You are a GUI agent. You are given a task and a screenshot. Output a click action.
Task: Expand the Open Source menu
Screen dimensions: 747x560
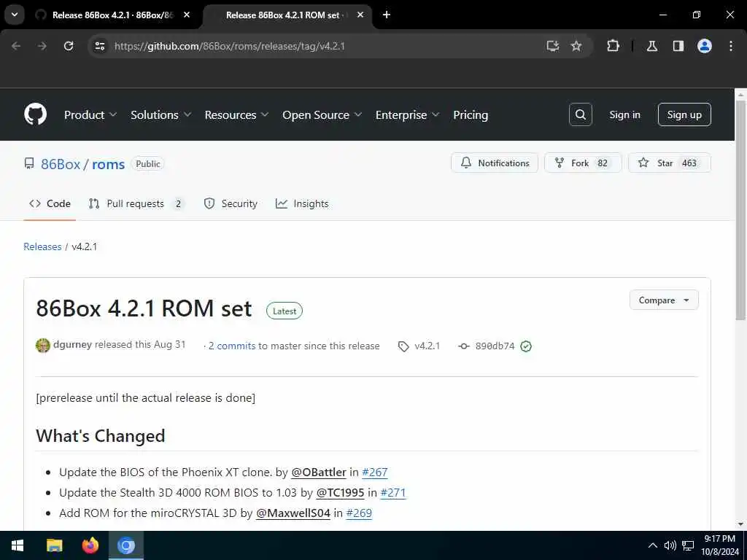coord(322,114)
